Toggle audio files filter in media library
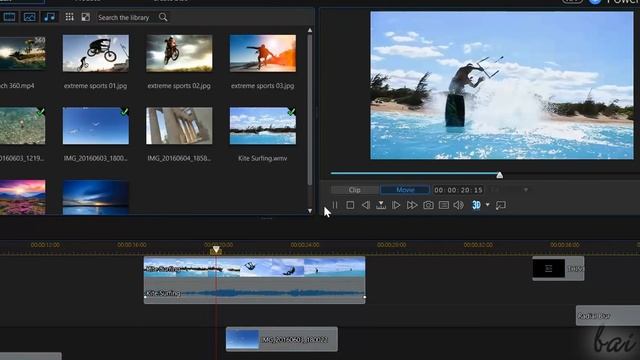Screen dimensions: 640x360 coord(49,17)
